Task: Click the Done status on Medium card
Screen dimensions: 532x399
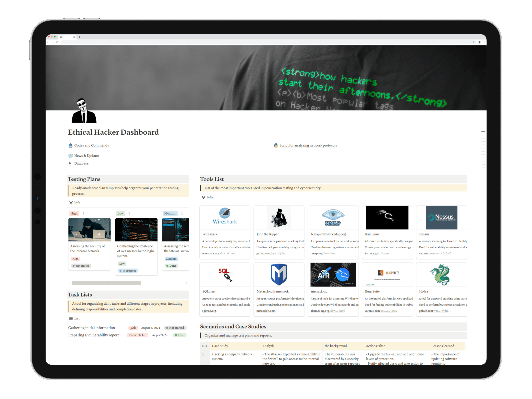Action: point(171,266)
